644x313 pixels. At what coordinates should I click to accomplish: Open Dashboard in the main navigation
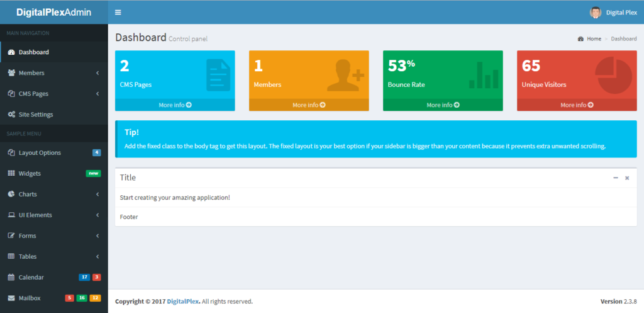click(x=54, y=52)
